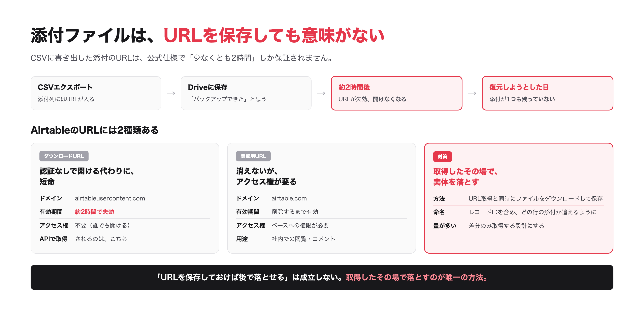Viewport: 644px width, 318px height.
Task: Click the value 削除するまで有効
Action: click(295, 212)
